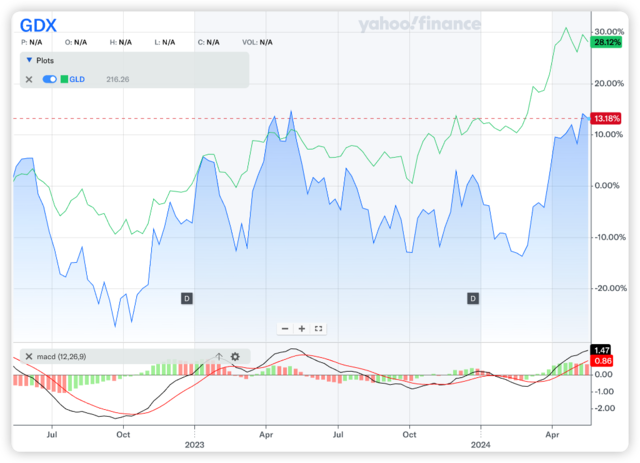Close the MACD indicator panel
The width and height of the screenshot is (640, 463).
pyautogui.click(x=28, y=356)
